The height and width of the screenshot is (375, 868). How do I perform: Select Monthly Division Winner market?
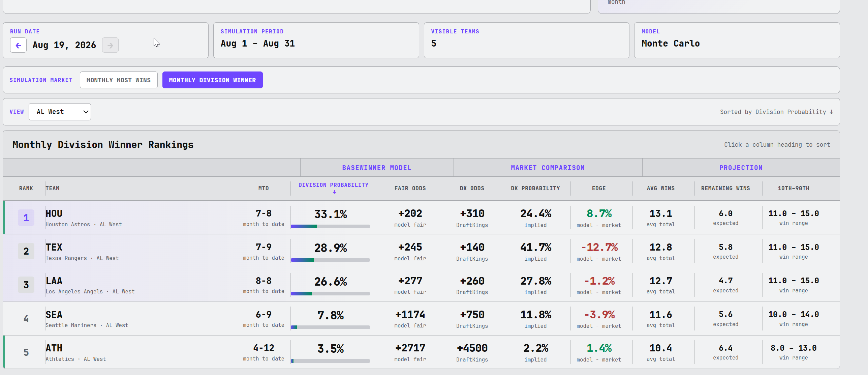click(212, 80)
